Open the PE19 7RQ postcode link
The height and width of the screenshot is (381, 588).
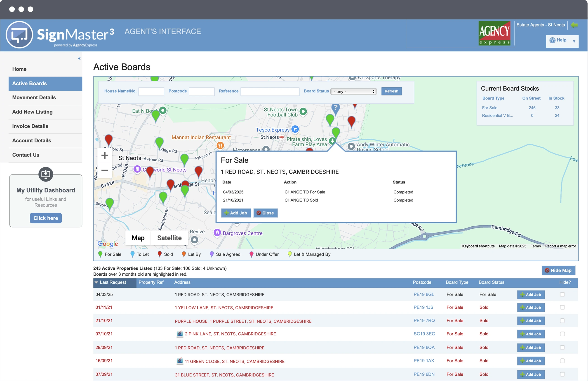click(x=424, y=321)
